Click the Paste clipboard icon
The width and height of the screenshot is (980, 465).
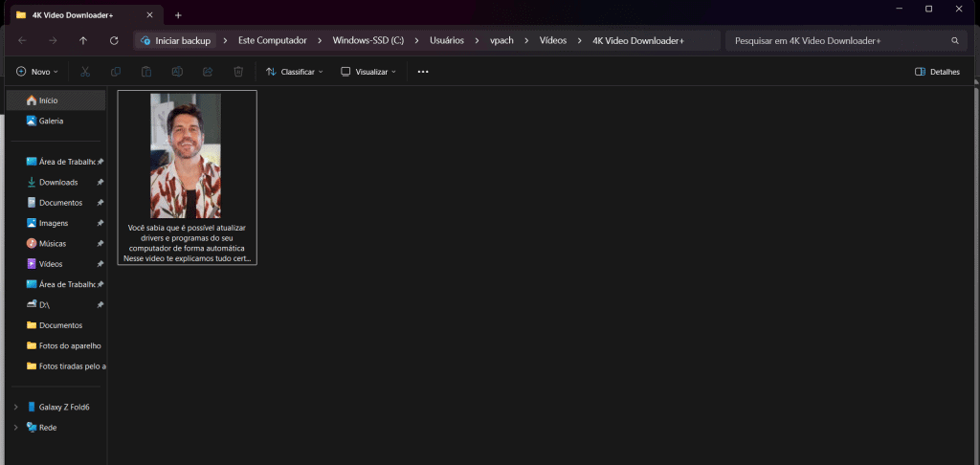pos(146,72)
